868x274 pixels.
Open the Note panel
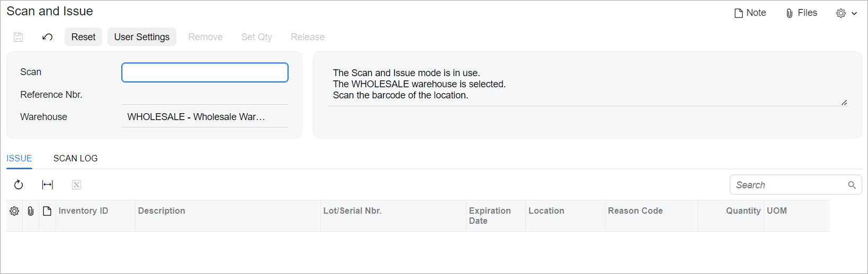point(750,13)
